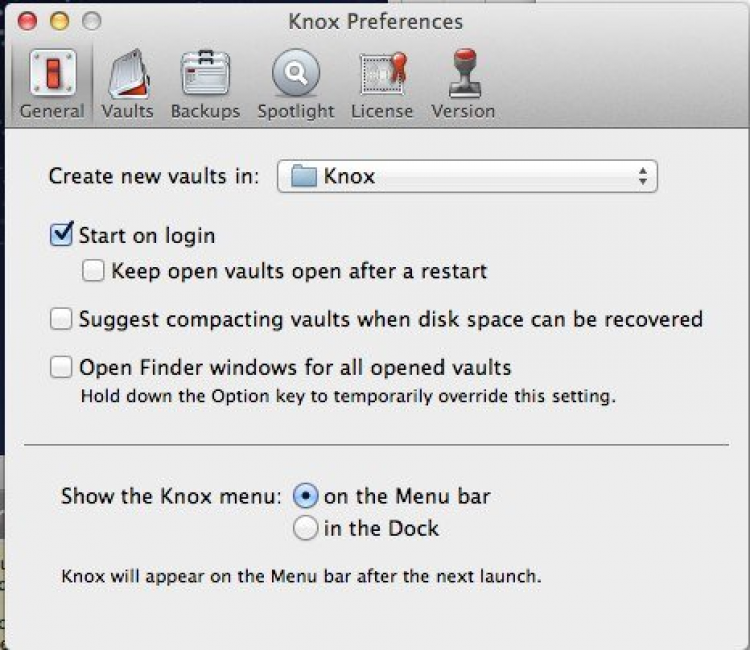
Task: Select the 'on the Menu bar' radio option
Action: click(306, 496)
